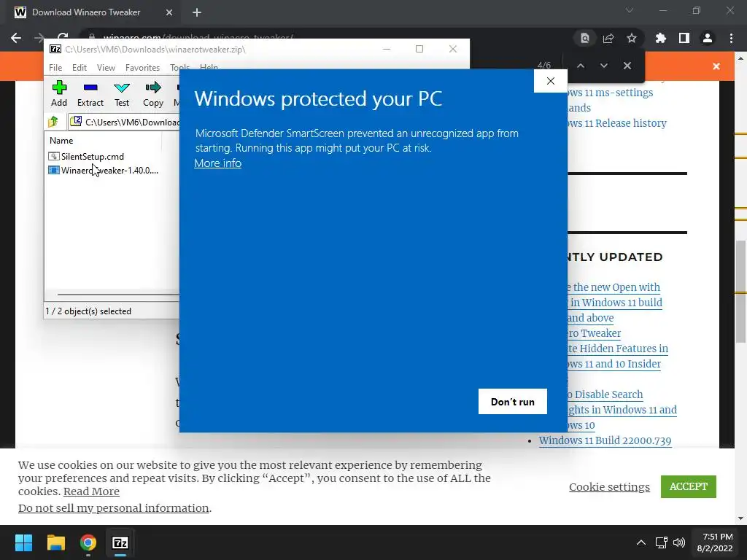Click Test icon in 7-Zip toolbar

pyautogui.click(x=122, y=93)
